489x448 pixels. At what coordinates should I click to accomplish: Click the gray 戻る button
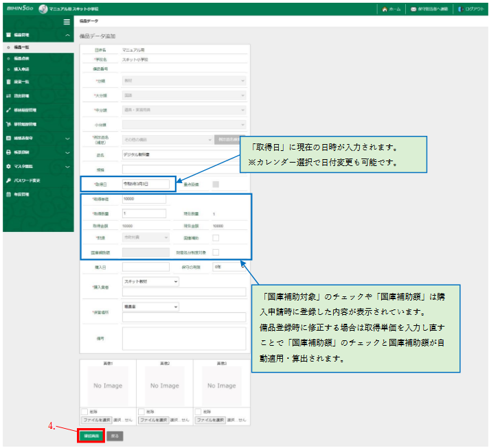(x=116, y=436)
